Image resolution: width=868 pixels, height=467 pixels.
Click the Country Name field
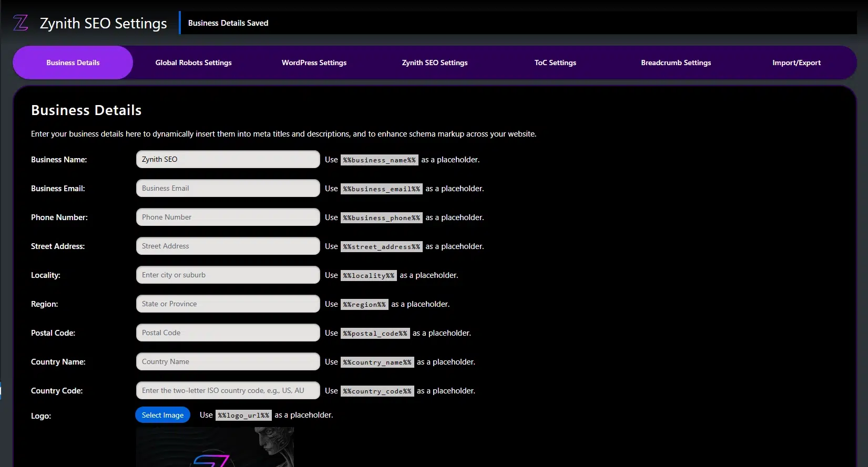pos(228,361)
